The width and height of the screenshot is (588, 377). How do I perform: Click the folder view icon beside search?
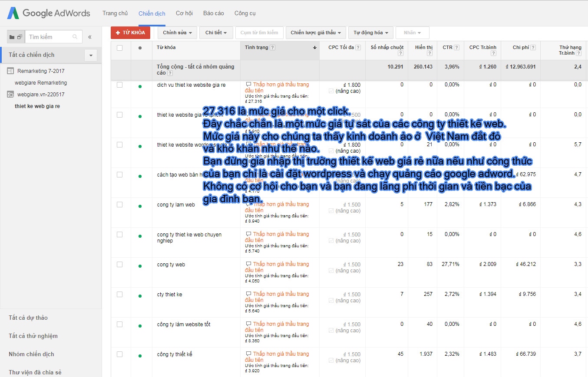pos(12,37)
